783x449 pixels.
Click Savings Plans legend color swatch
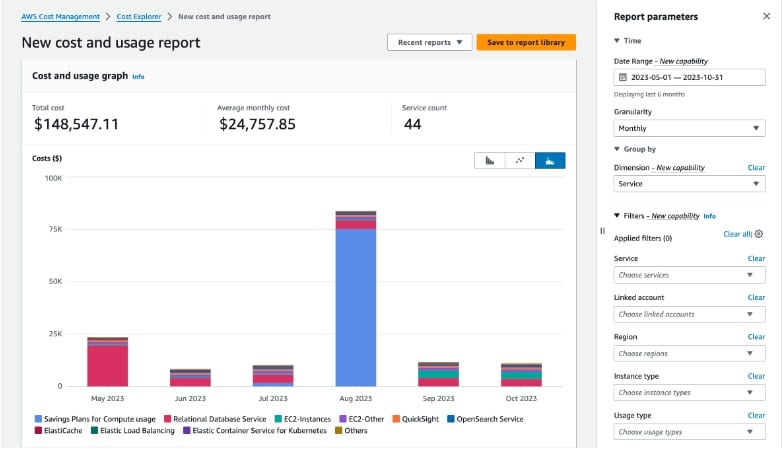(x=38, y=419)
